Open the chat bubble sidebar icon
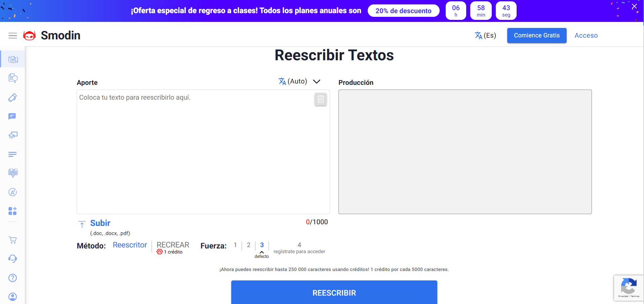Viewport: 644px width, 304px height. [12, 116]
